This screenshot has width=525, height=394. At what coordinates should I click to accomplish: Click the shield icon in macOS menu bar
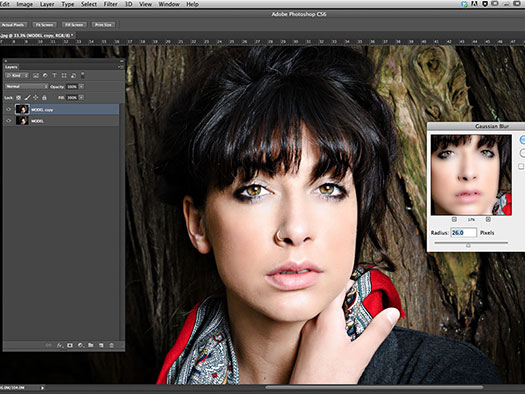[x=484, y=4]
